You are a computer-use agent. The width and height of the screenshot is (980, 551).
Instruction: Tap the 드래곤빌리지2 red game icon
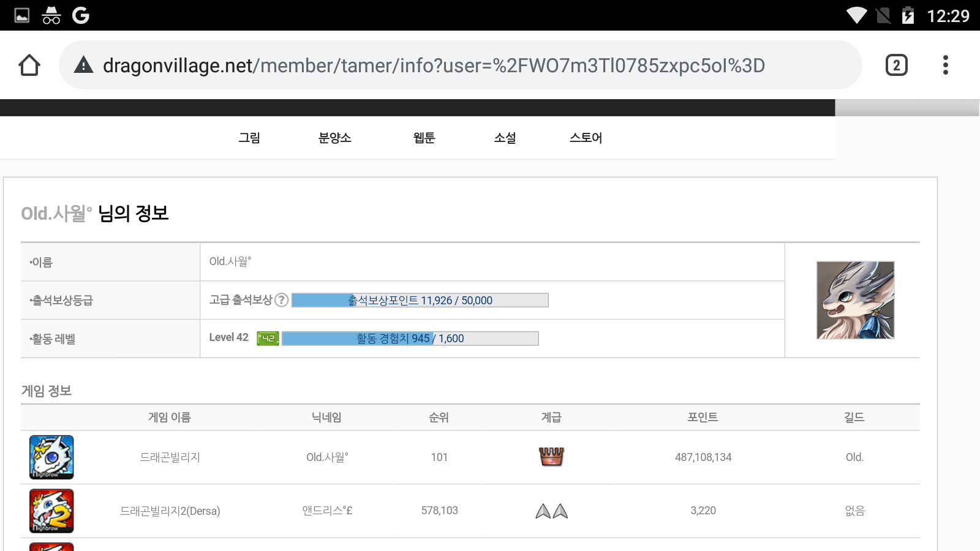(51, 511)
